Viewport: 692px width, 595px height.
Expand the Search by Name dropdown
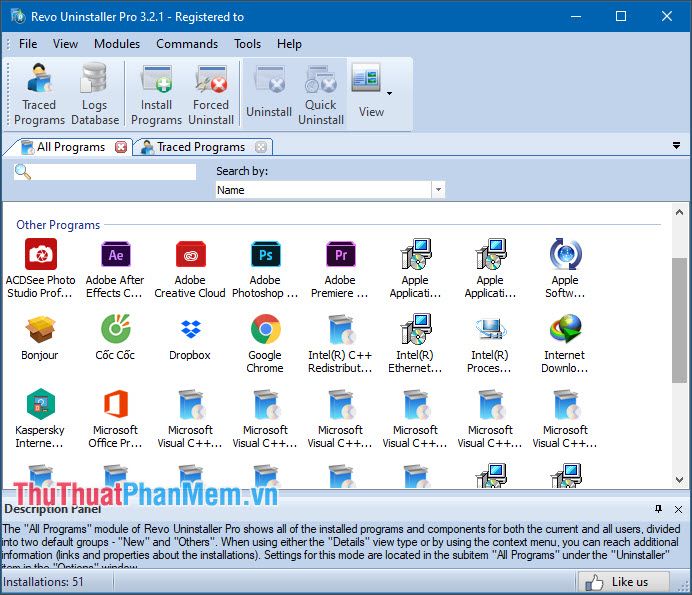pos(438,190)
